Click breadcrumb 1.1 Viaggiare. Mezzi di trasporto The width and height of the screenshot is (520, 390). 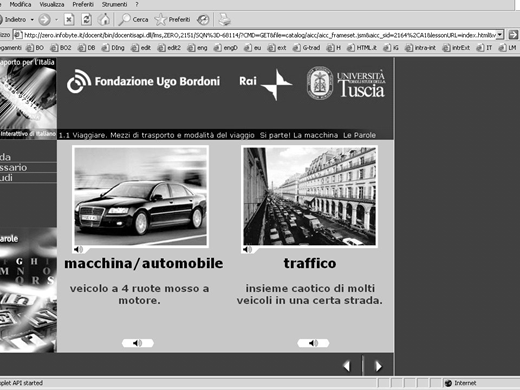157,135
